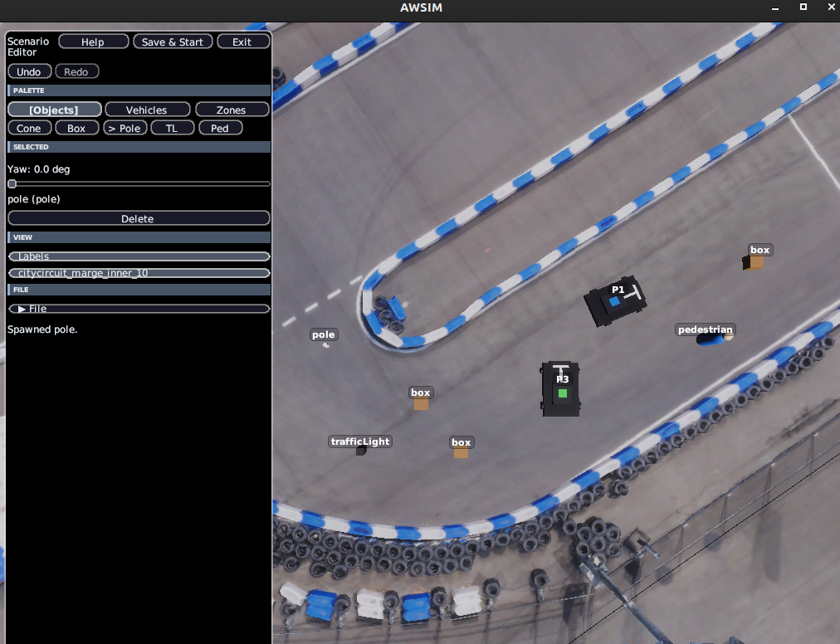840x644 pixels.
Task: Select the P3 vehicle with green marker
Action: (560, 389)
